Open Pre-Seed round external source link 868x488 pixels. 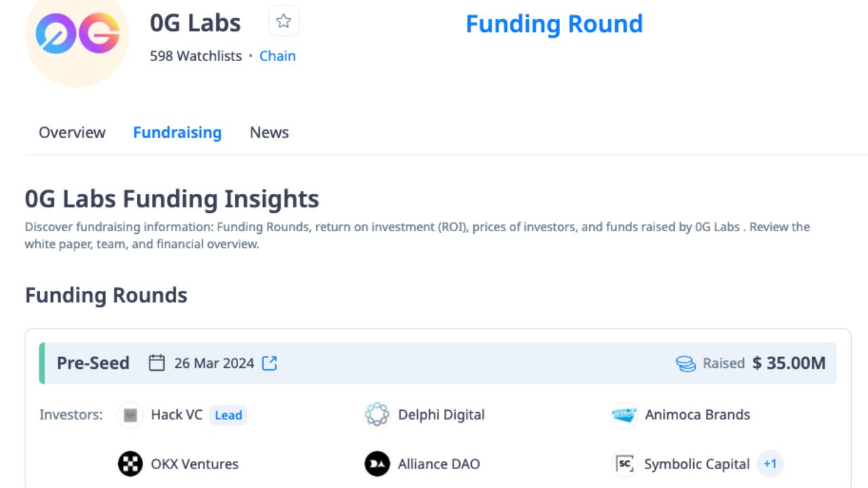(270, 363)
